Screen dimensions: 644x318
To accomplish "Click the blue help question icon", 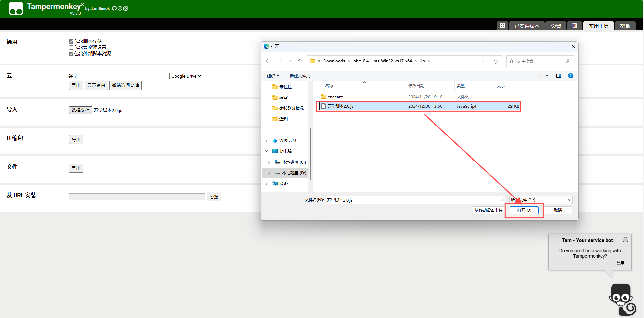I will (570, 76).
